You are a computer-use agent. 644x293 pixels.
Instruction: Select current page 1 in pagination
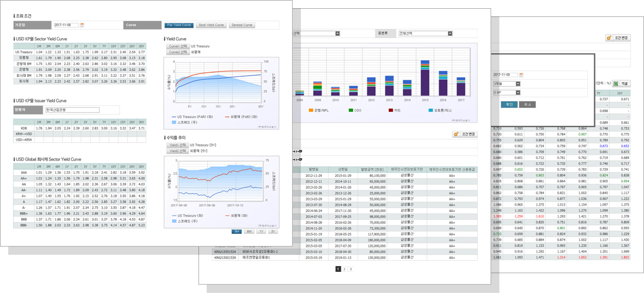coord(338,269)
